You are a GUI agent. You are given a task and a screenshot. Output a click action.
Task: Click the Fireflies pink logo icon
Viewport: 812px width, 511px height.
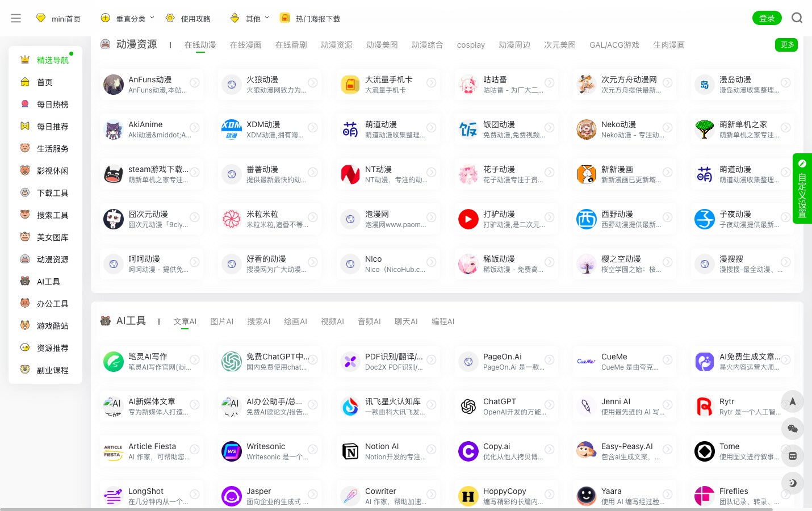705,496
